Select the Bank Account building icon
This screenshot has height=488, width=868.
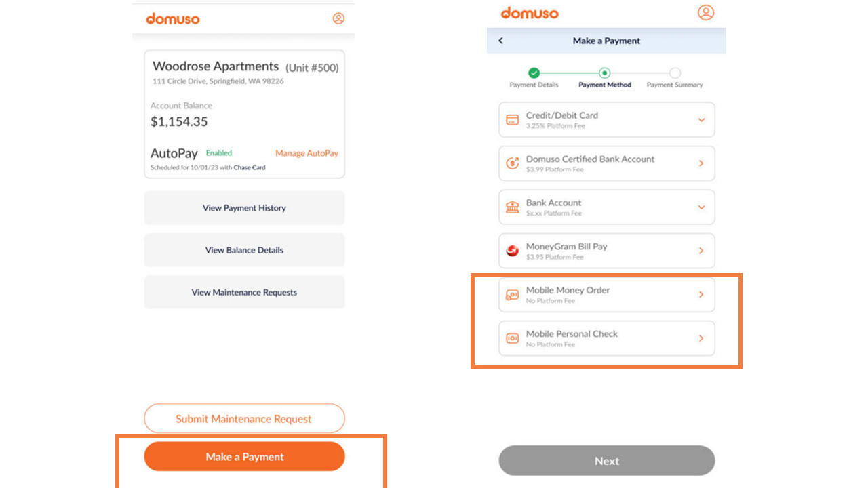[512, 207]
